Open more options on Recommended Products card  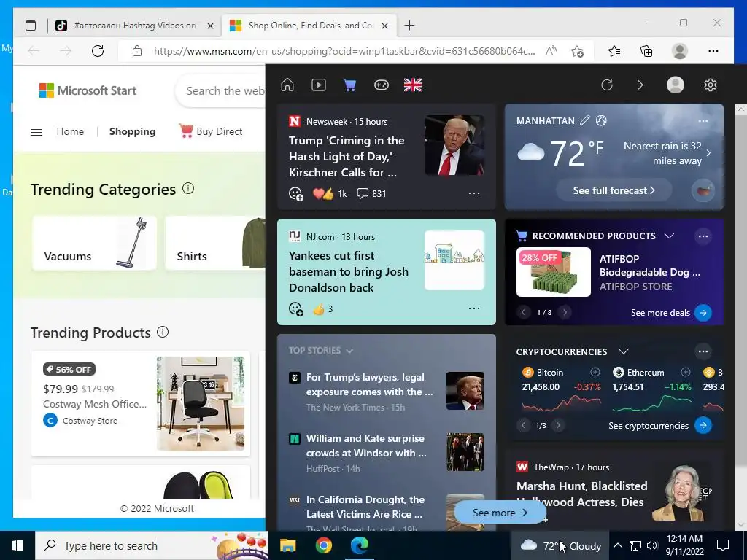point(703,236)
